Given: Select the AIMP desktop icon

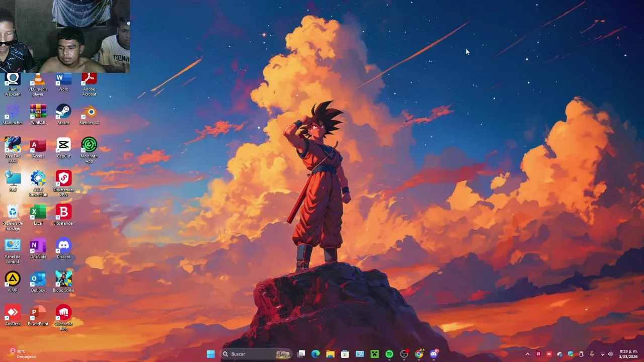Looking at the screenshot, I should point(13,282).
